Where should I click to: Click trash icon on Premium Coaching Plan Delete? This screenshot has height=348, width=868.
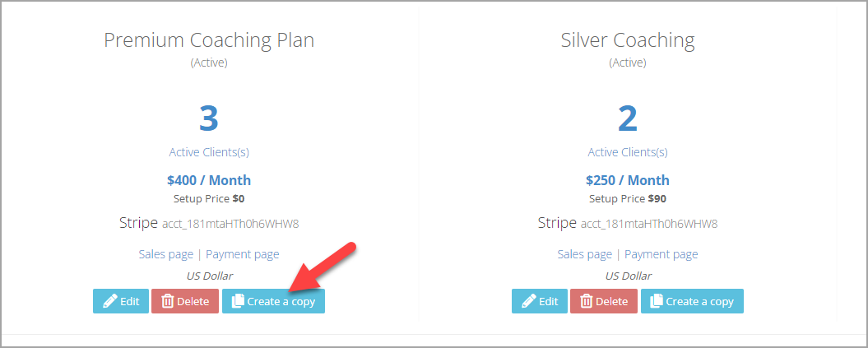[x=167, y=301]
